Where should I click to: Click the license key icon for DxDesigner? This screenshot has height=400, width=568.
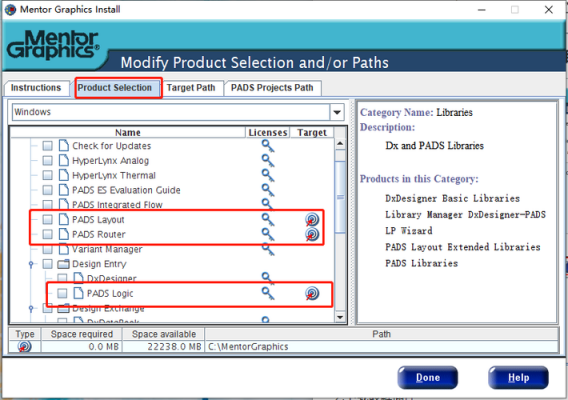coord(267,278)
